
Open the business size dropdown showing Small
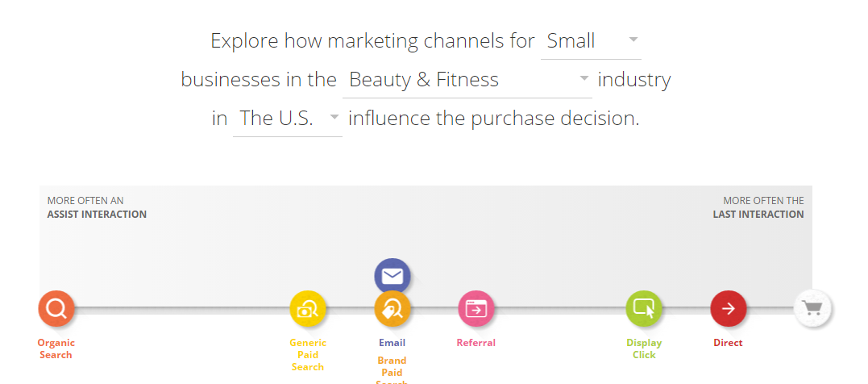pos(591,42)
